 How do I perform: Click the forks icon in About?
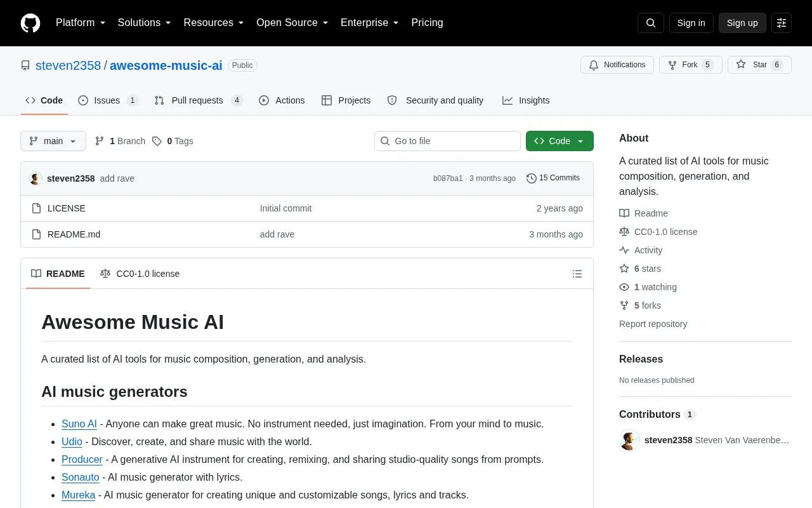click(624, 305)
